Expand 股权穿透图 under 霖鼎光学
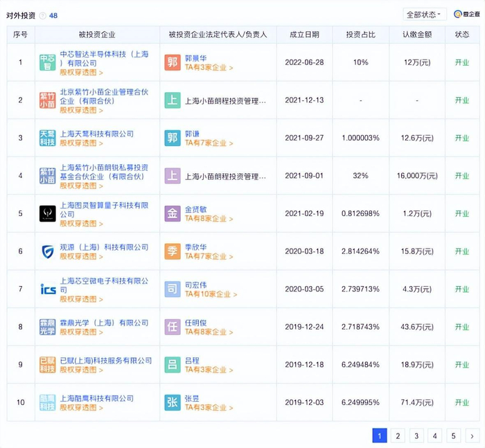Screen dimensions: 485x448 [81, 332]
